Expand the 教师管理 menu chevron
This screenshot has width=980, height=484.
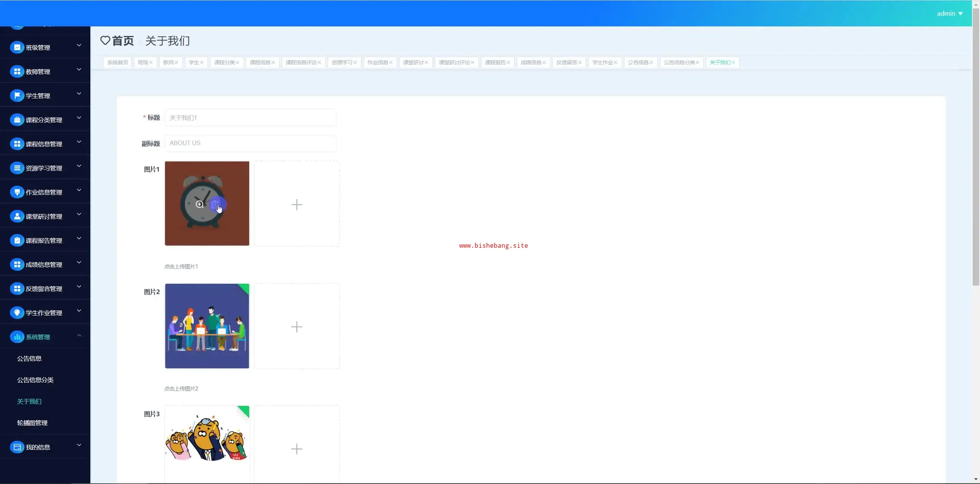79,70
